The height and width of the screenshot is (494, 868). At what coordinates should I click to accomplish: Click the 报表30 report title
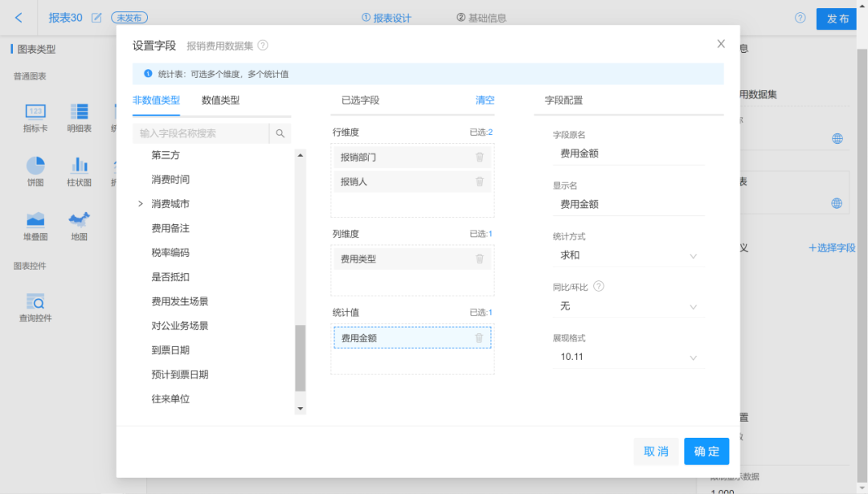coord(65,18)
